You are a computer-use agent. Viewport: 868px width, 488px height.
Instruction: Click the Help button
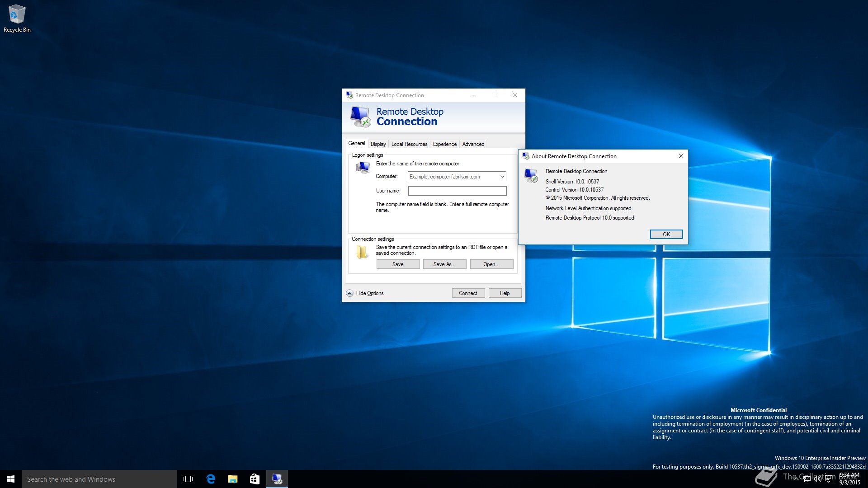(505, 293)
